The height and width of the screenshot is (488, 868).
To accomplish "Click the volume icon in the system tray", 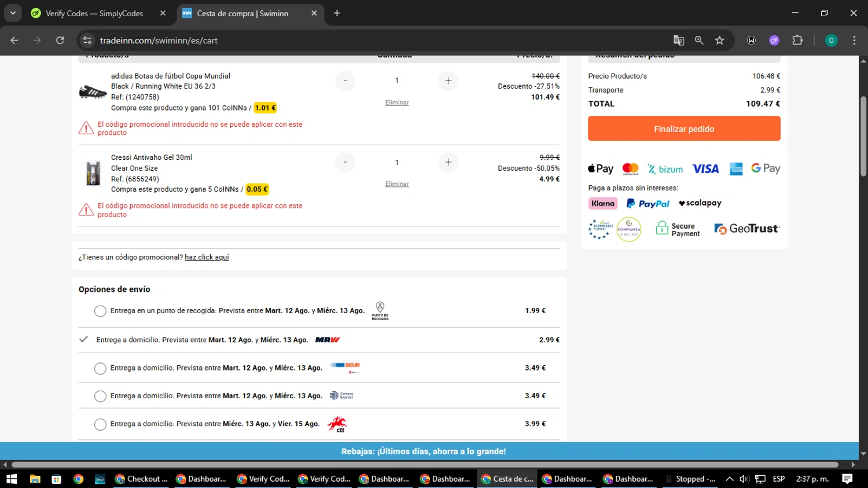I will (x=744, y=479).
